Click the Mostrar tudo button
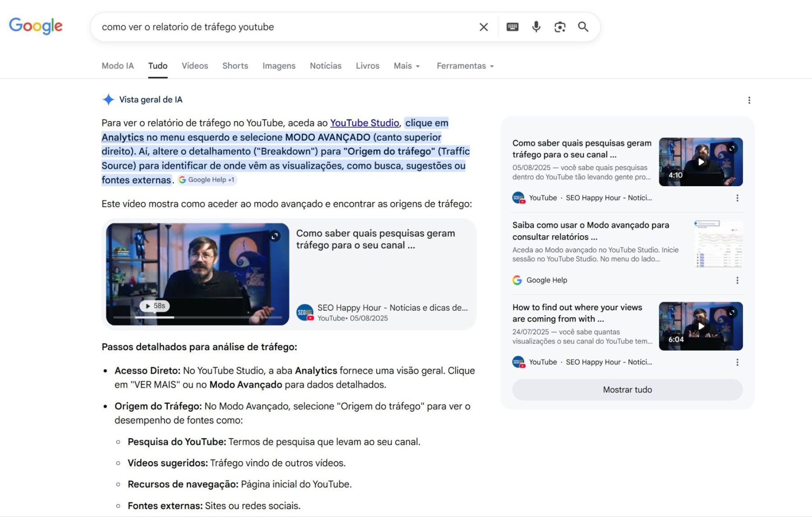The height and width of the screenshot is (517, 812). click(627, 390)
